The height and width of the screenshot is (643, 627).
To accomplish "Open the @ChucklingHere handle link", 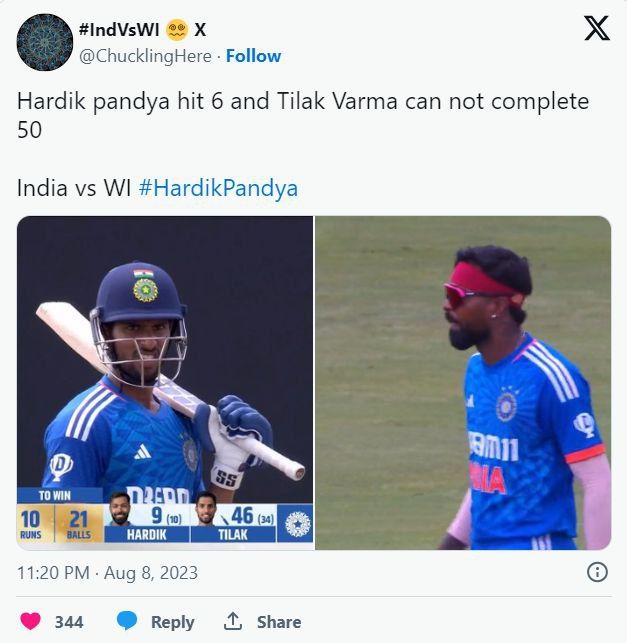I will pyautogui.click(x=145, y=56).
